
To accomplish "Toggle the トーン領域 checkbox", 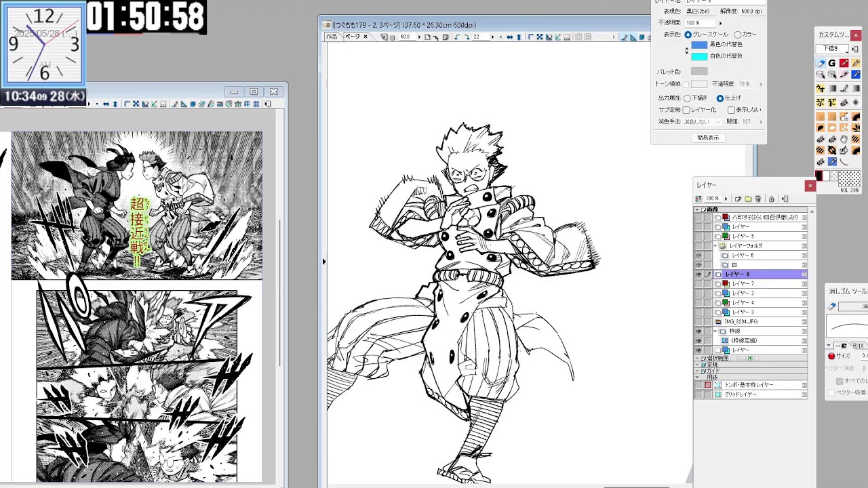I will pos(686,84).
